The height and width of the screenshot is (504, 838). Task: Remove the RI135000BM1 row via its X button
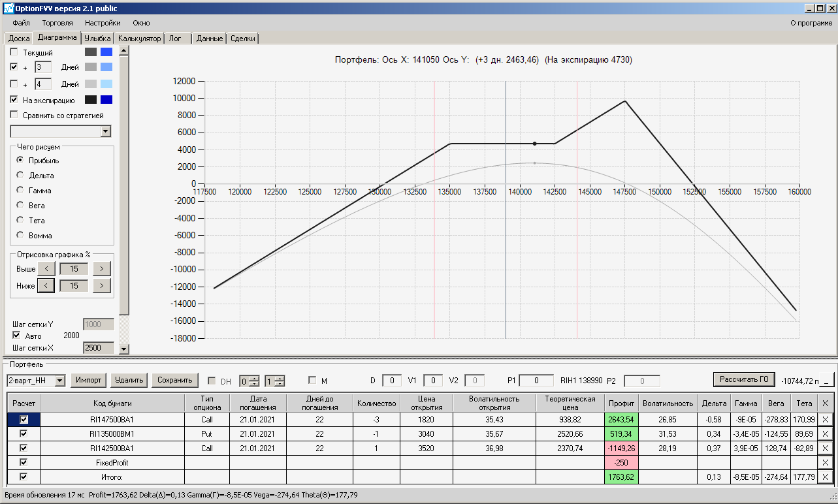[824, 433]
